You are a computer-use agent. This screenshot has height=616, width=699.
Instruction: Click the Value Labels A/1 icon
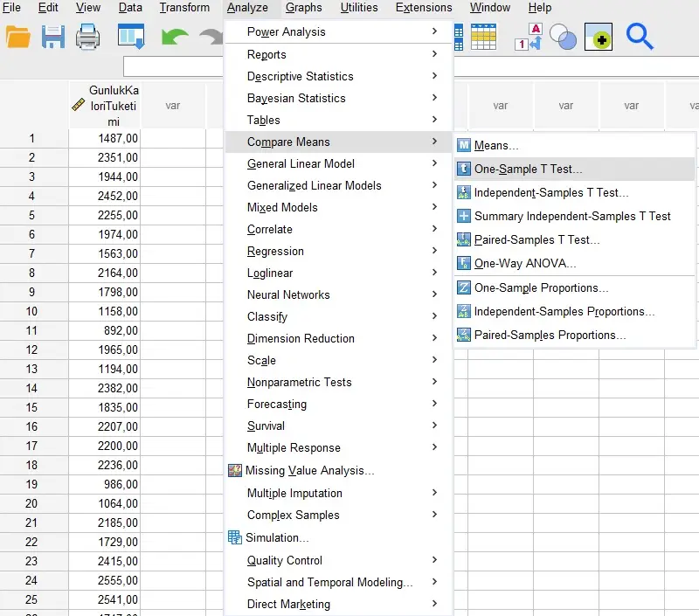[x=529, y=37]
